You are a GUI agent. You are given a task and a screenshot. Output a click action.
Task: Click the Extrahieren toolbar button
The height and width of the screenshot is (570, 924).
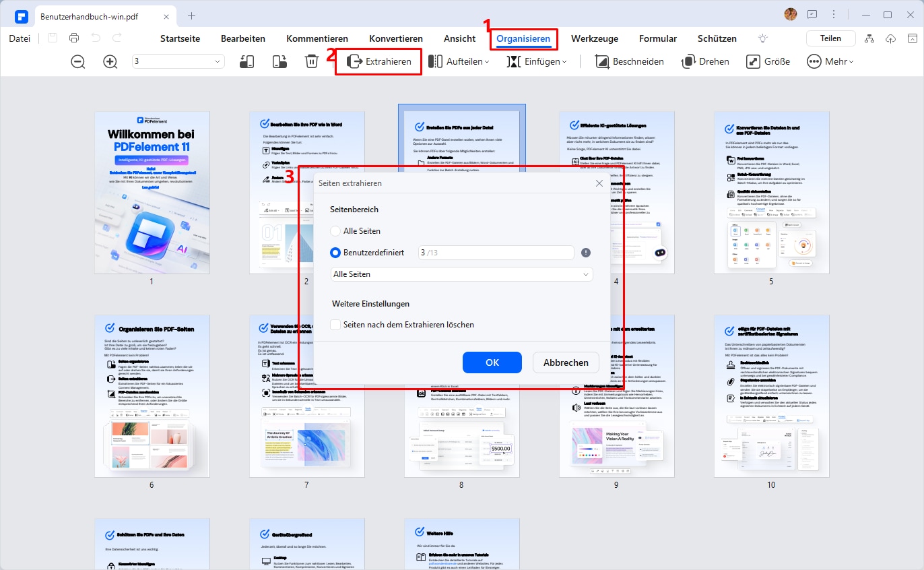(x=379, y=61)
